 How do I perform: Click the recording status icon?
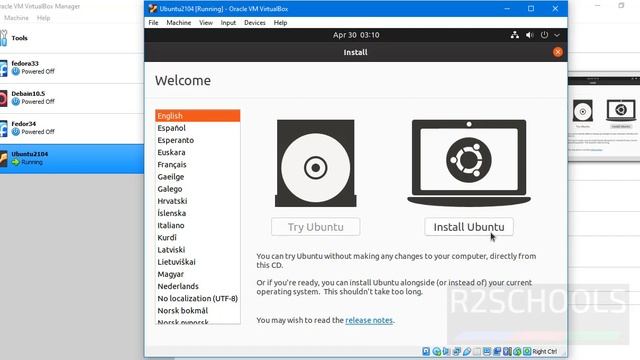497,351
